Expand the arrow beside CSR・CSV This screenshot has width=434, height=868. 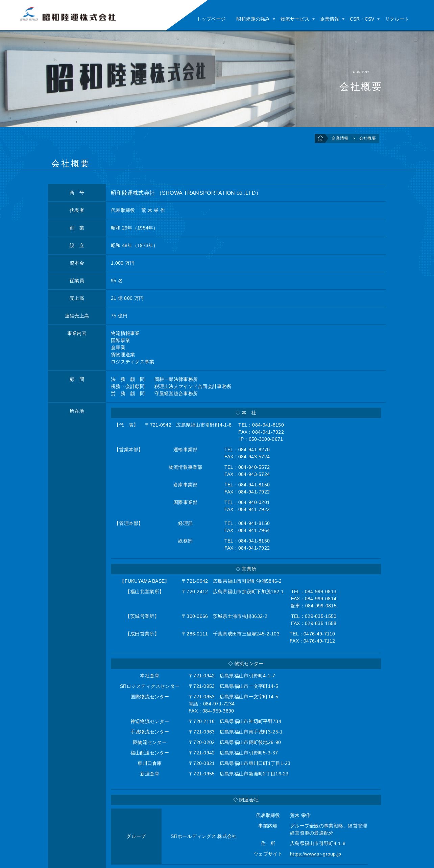pyautogui.click(x=378, y=19)
